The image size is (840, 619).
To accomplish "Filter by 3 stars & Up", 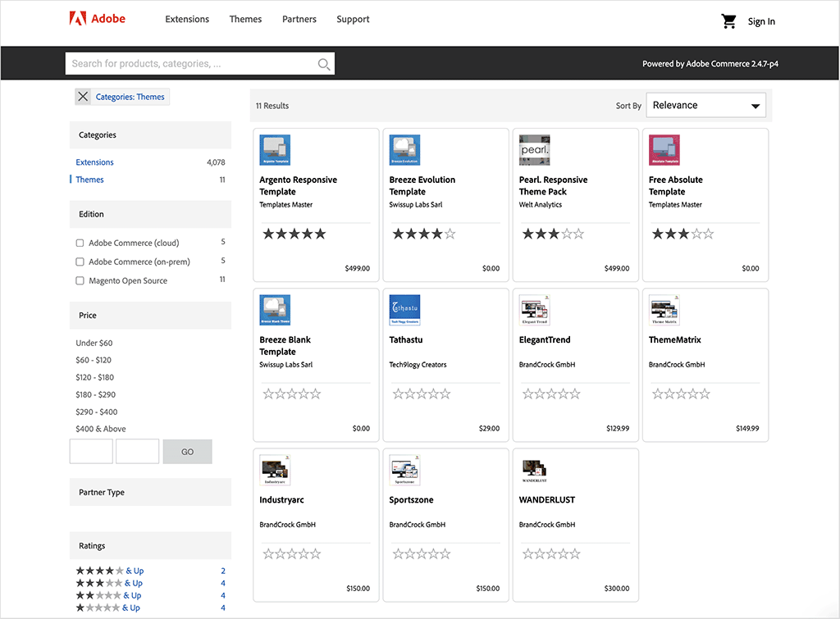I will (x=109, y=583).
